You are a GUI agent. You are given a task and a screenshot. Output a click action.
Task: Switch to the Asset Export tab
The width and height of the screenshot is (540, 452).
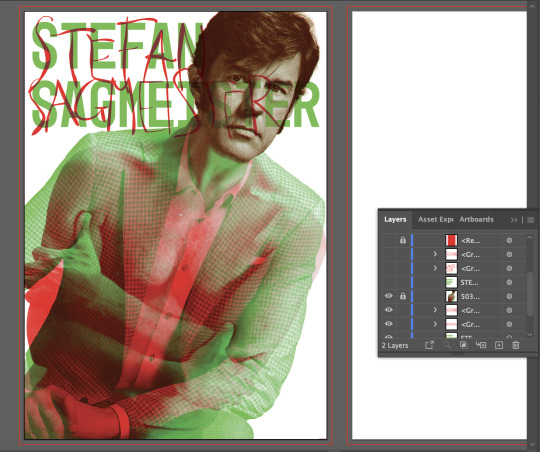point(435,219)
